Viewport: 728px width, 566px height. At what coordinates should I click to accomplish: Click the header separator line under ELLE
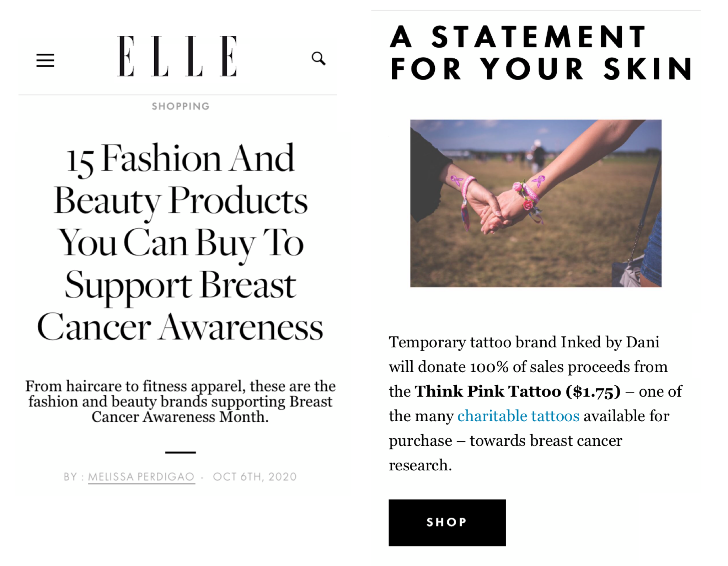178,95
